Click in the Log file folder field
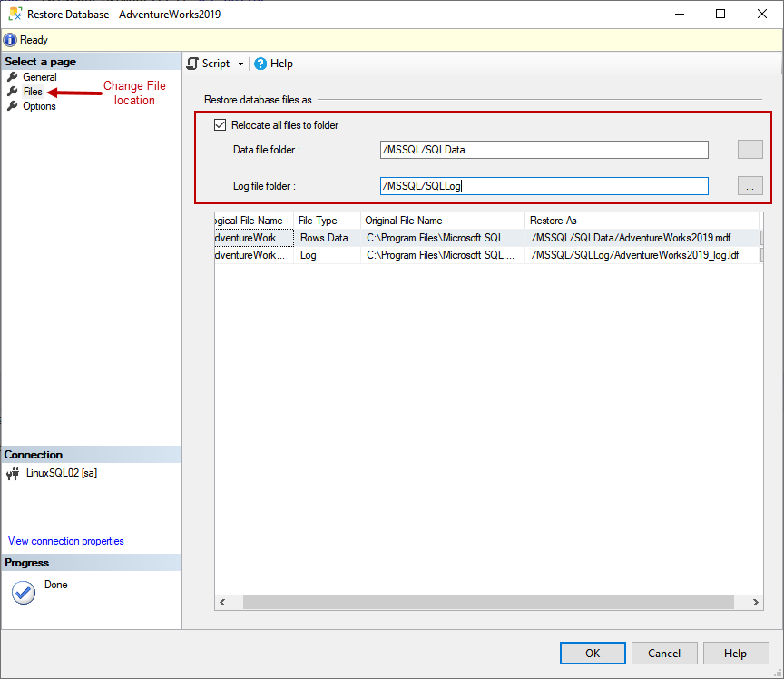Image resolution: width=784 pixels, height=679 pixels. pyautogui.click(x=544, y=186)
